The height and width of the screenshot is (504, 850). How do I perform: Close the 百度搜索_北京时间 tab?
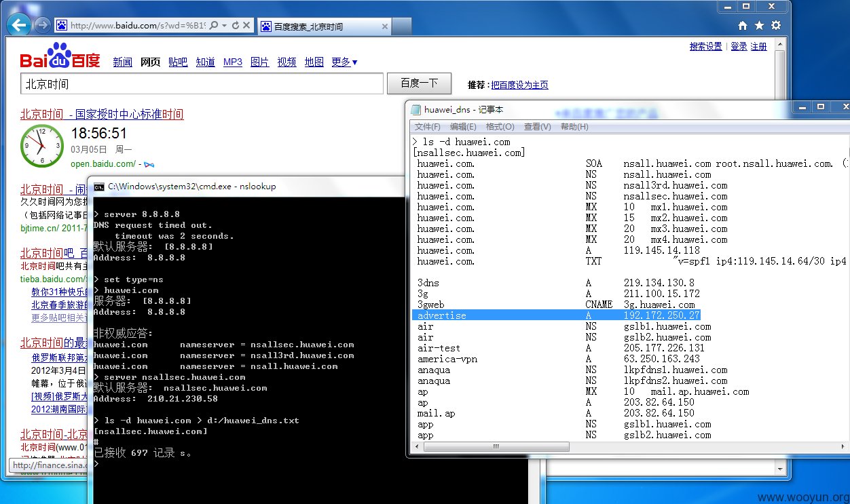tap(385, 26)
